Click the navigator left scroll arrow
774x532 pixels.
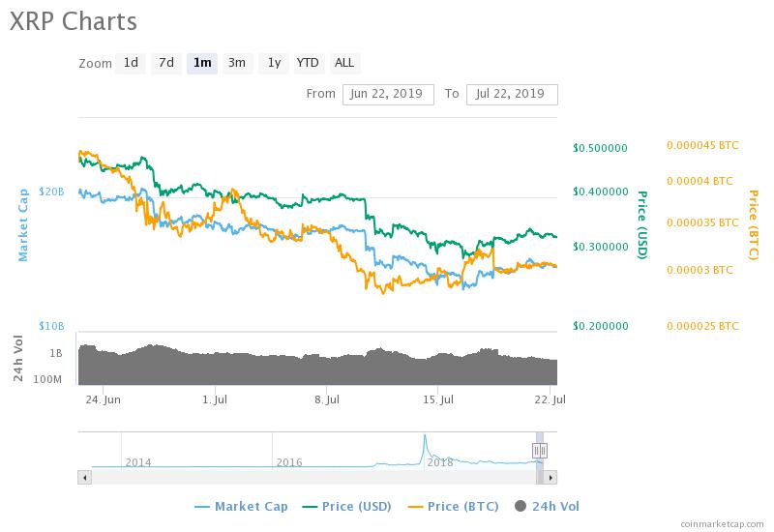[x=84, y=477]
